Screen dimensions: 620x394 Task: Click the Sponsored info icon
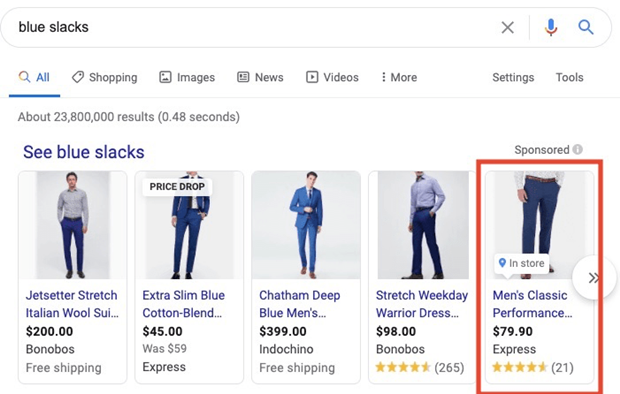tap(578, 150)
